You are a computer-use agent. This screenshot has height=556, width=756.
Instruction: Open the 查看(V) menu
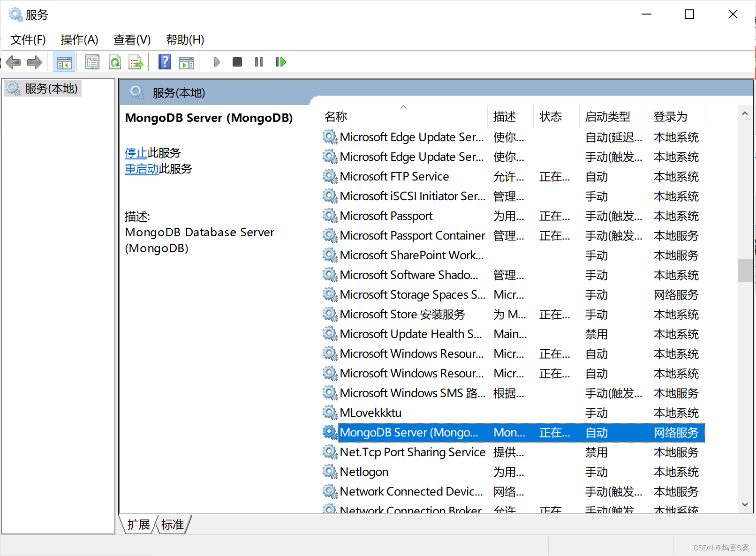(x=132, y=40)
